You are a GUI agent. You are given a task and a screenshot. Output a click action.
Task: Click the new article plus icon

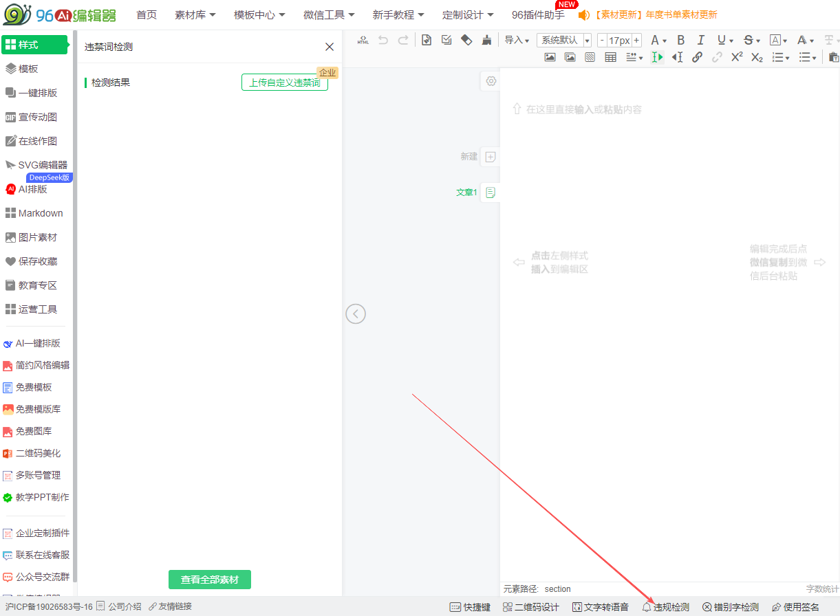[491, 157]
